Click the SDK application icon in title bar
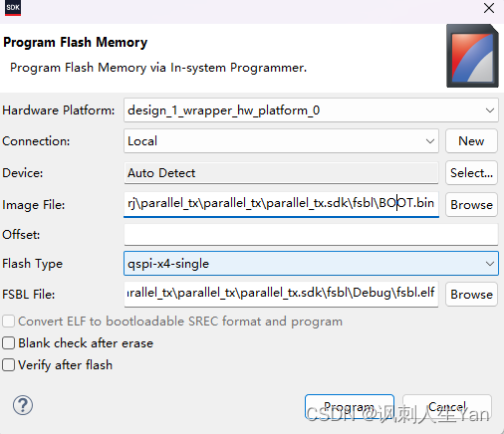This screenshot has width=504, height=434. 13,8
